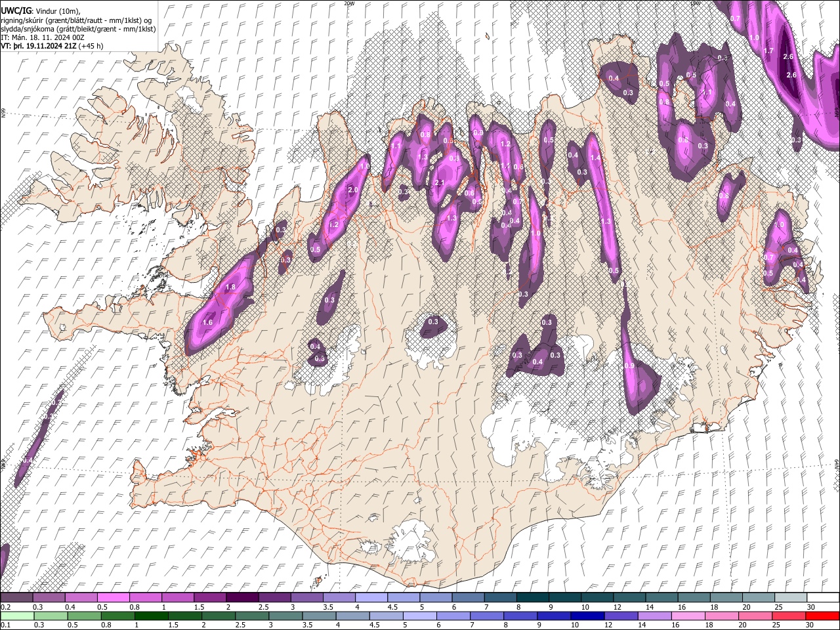Image resolution: width=840 pixels, height=630 pixels.
Task: Click the '0.1' label on the lower scale
Action: [5, 625]
